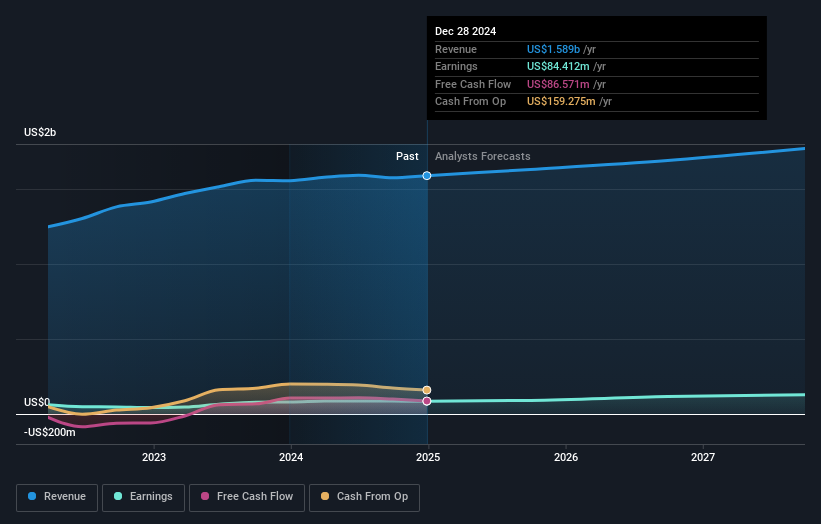Toggle the Cash From Op legend button
The image size is (821, 524).
click(364, 497)
